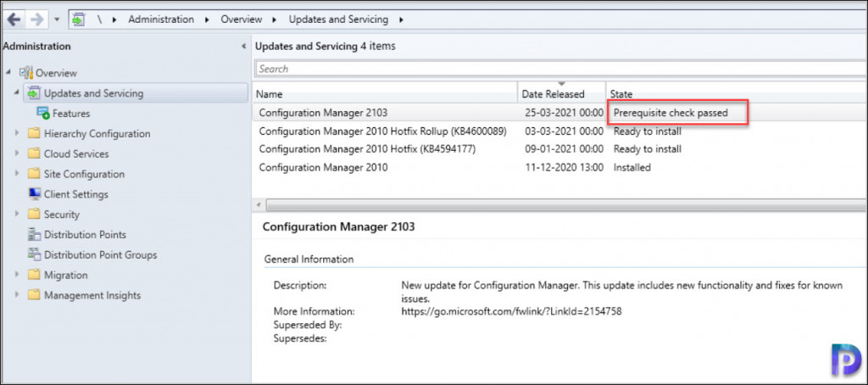Image resolution: width=868 pixels, height=385 pixels.
Task: Sort by the Date Released column header
Action: point(562,93)
